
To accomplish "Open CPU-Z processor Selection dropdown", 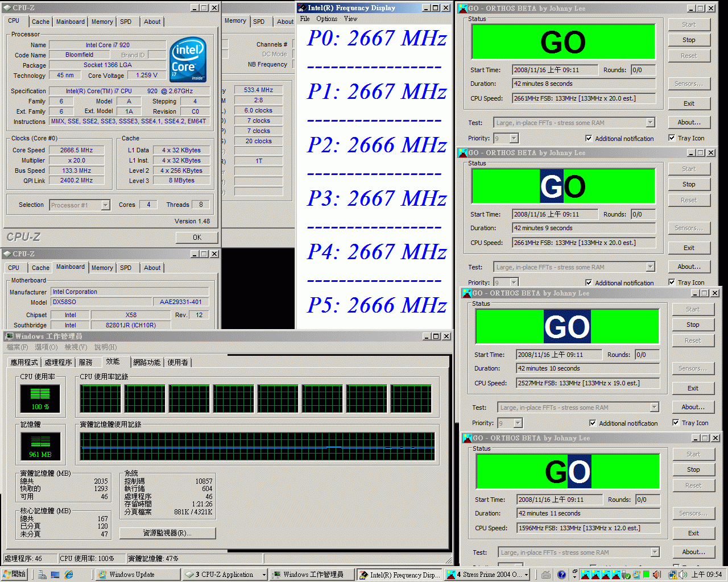I will 105,205.
